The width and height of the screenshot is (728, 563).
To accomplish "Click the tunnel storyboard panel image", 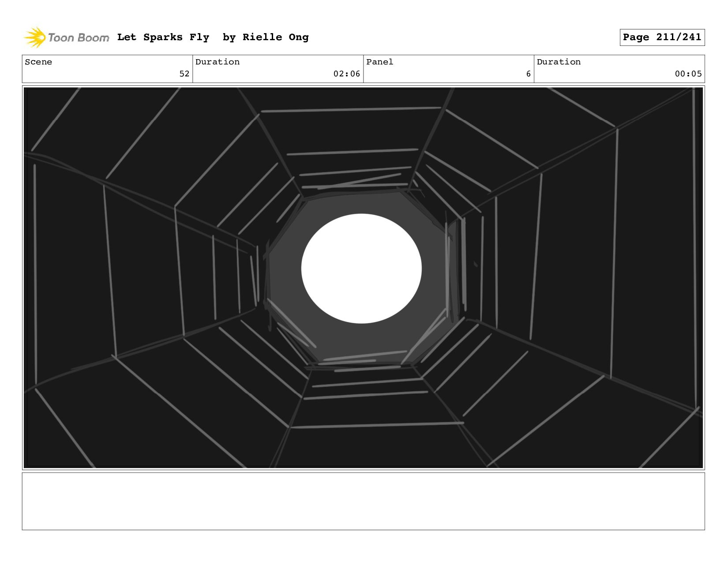I will click(363, 278).
